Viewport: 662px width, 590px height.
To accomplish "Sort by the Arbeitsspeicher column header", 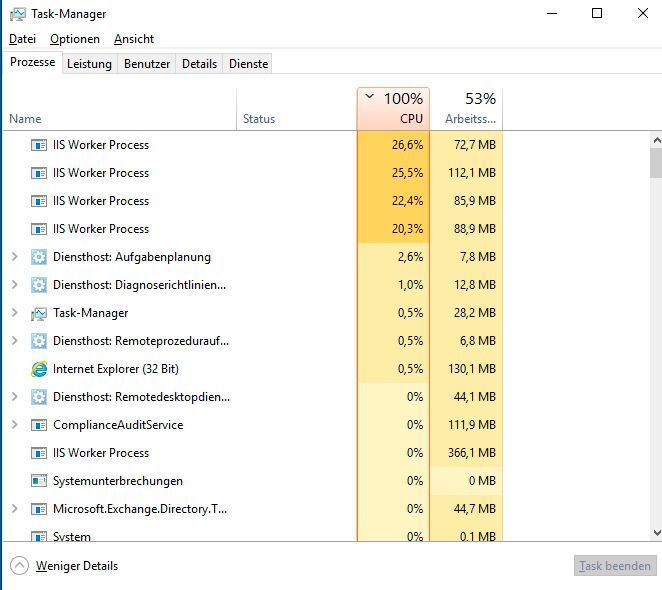I will point(467,109).
